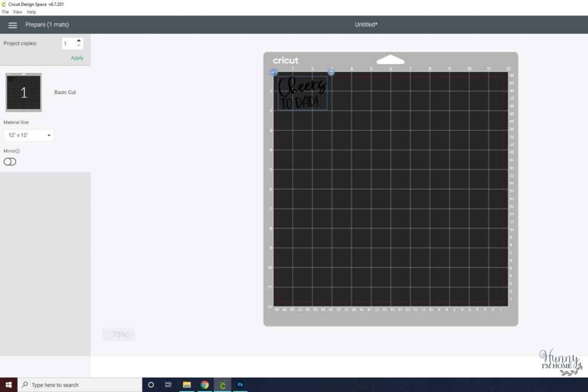Viewport: 588px width, 392px height.
Task: Select the Cheers To Dad design on mat
Action: 302,94
